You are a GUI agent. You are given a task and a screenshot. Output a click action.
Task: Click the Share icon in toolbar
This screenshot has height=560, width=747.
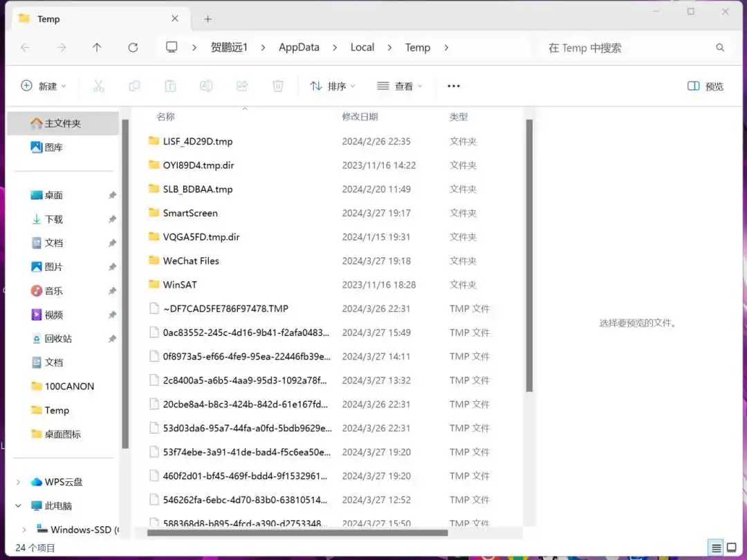pos(242,86)
